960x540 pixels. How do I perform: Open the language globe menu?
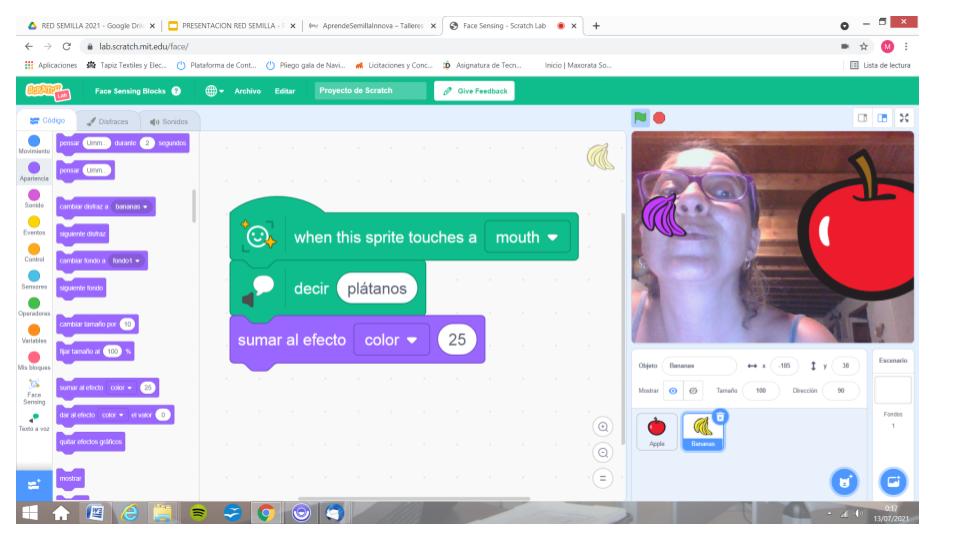[x=215, y=91]
